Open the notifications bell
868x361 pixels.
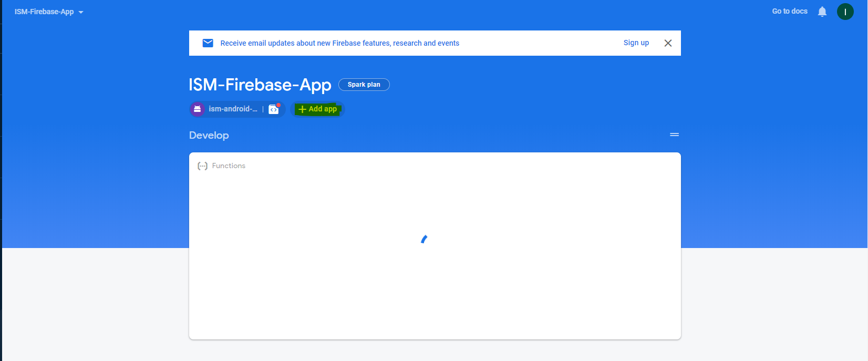point(822,12)
